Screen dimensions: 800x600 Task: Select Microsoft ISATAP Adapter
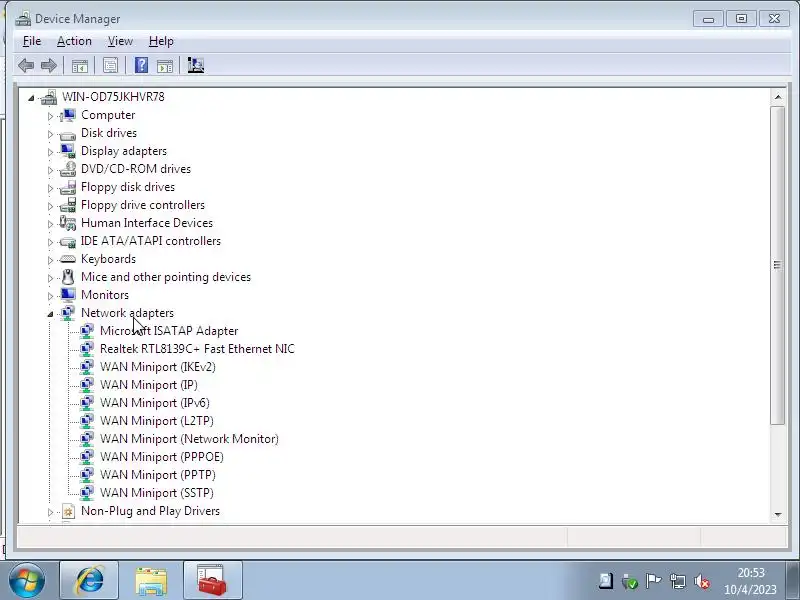coord(169,331)
